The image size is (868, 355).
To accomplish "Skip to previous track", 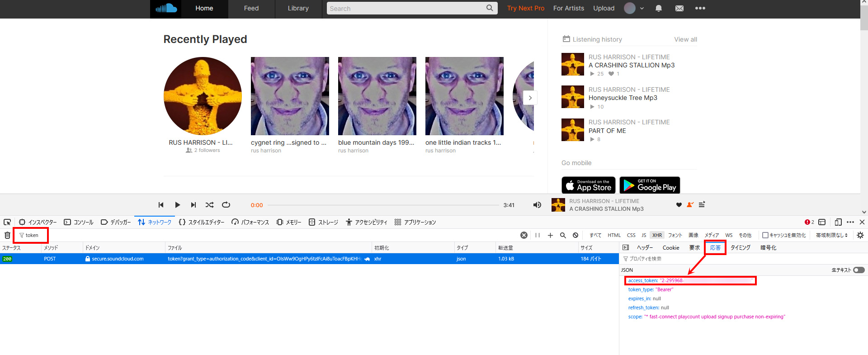I will pos(161,205).
